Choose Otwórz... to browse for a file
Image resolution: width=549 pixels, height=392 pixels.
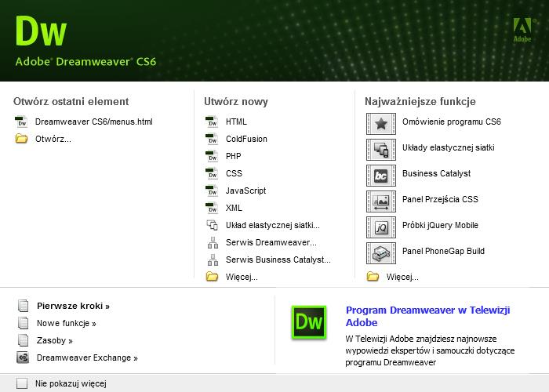click(53, 139)
